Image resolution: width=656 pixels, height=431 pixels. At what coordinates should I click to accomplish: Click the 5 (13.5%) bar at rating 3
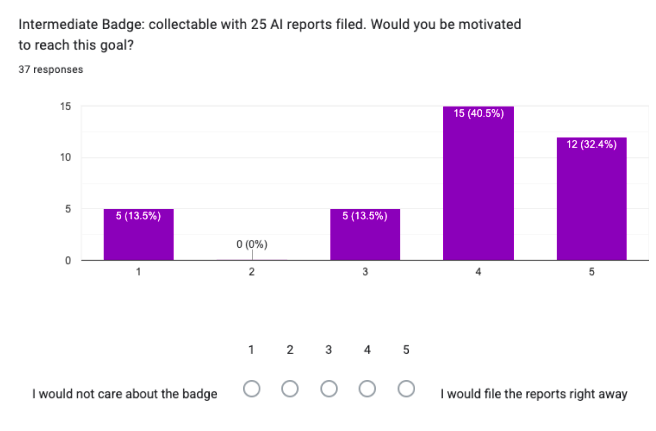[365, 234]
